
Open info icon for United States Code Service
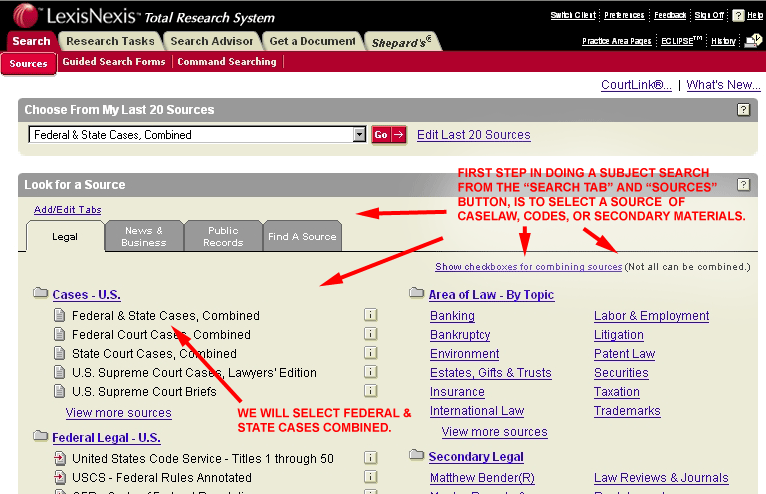tap(370, 458)
